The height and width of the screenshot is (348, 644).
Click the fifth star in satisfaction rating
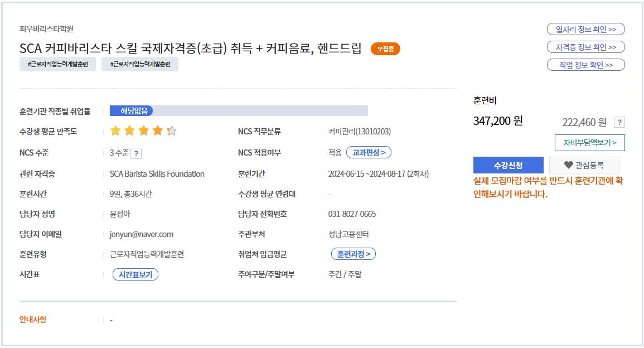click(x=173, y=131)
